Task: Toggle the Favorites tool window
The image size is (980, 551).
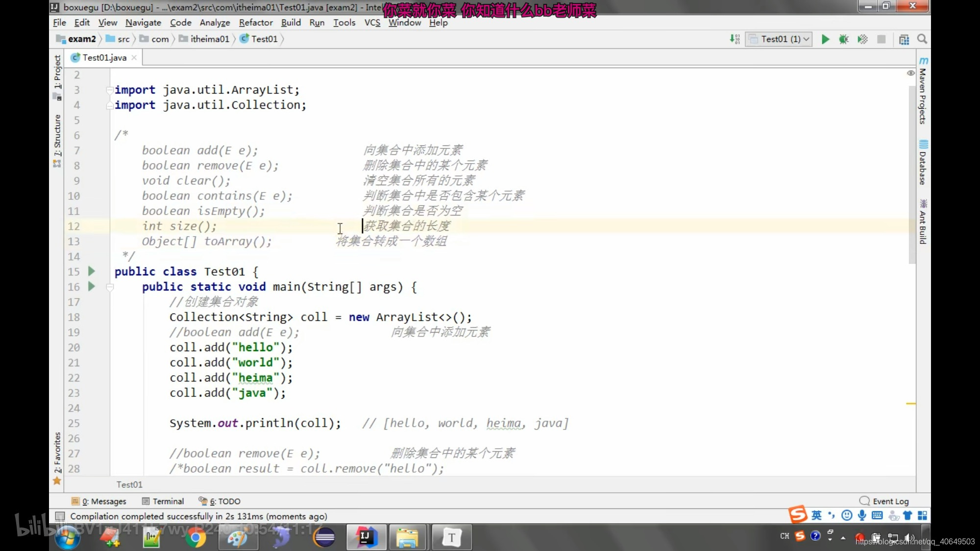Action: pos(57,458)
